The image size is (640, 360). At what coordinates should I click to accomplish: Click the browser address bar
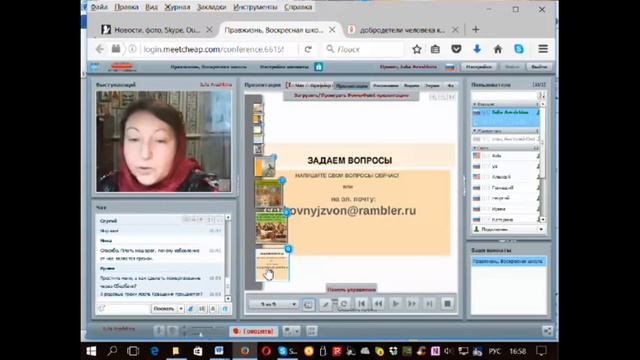(213, 49)
